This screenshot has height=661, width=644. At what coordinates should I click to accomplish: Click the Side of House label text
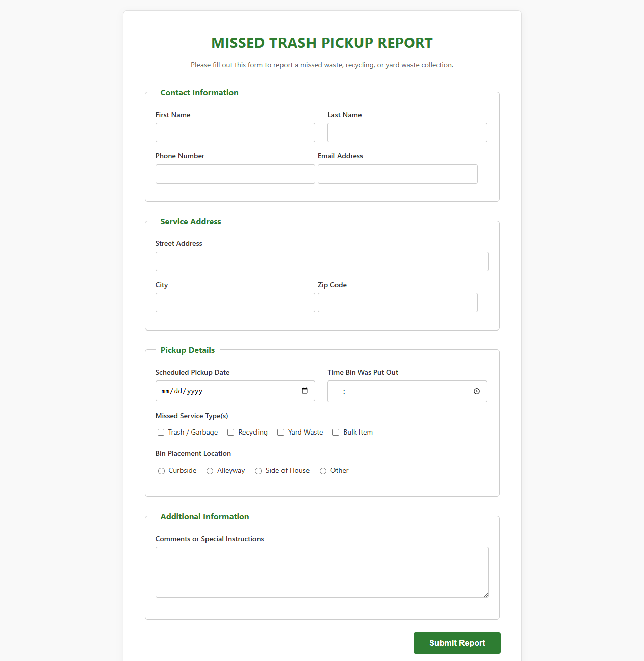(x=288, y=470)
